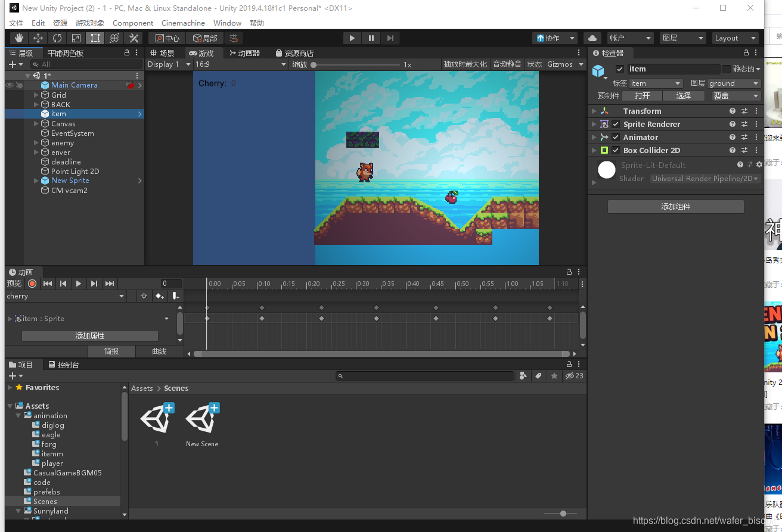782x532 pixels.
Task: Go to last animation keyframe
Action: 110,284
